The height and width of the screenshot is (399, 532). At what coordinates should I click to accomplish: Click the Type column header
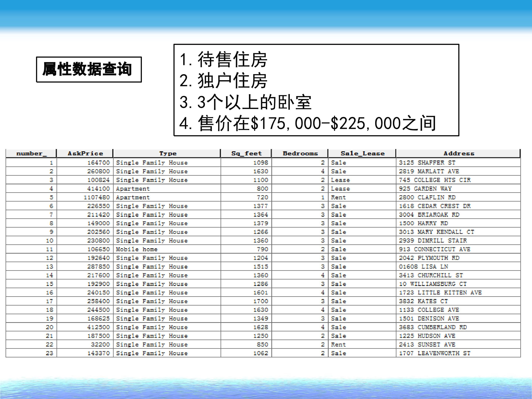(x=167, y=154)
